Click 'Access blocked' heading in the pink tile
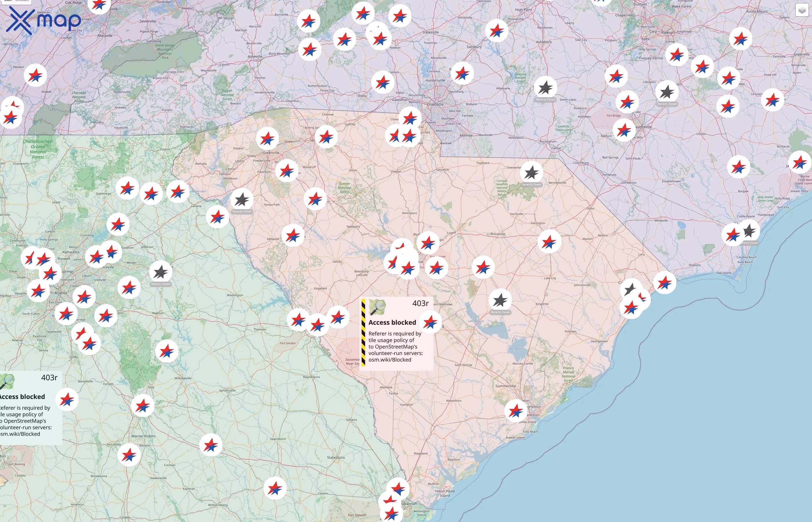This screenshot has width=812, height=522. (x=392, y=322)
